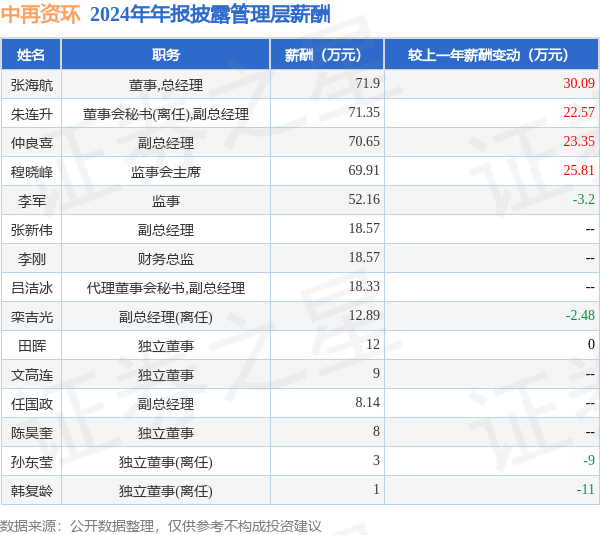Select the name 文高连

tap(32, 375)
